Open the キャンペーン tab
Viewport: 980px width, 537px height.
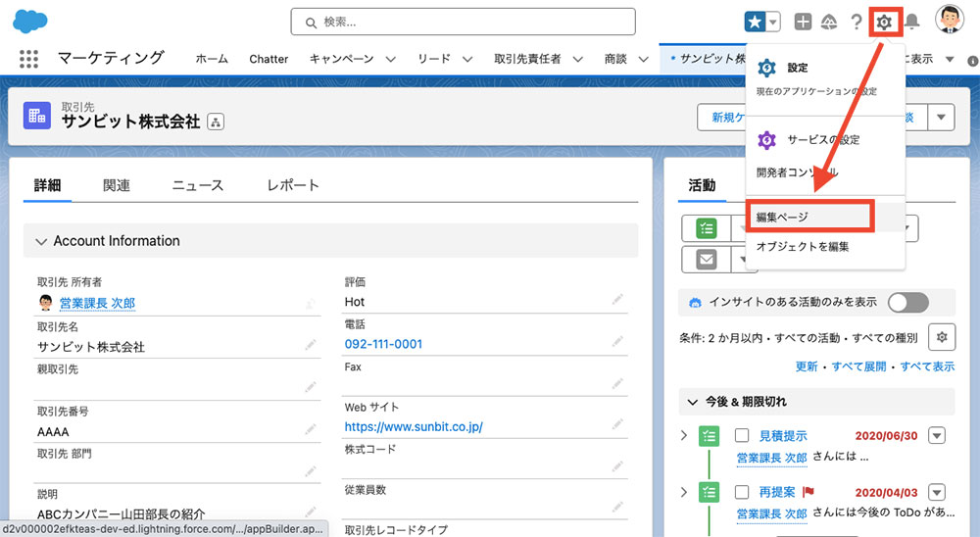(341, 59)
